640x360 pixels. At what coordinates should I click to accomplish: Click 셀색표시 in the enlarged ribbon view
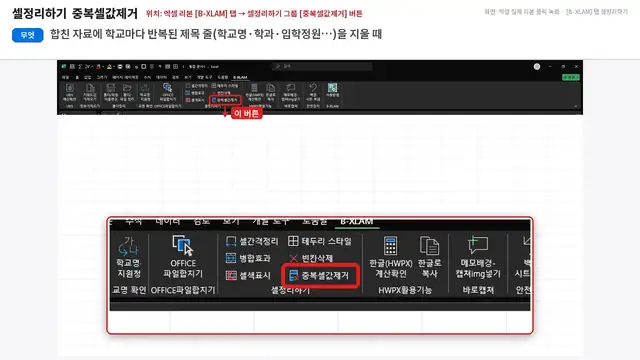[248, 276]
